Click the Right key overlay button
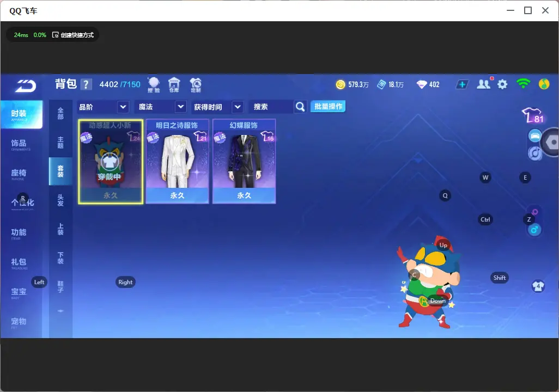 point(125,282)
